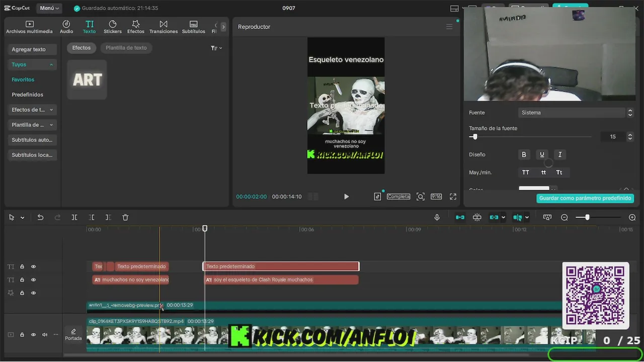Click Guardar como parámetro predefinido

click(x=585, y=198)
